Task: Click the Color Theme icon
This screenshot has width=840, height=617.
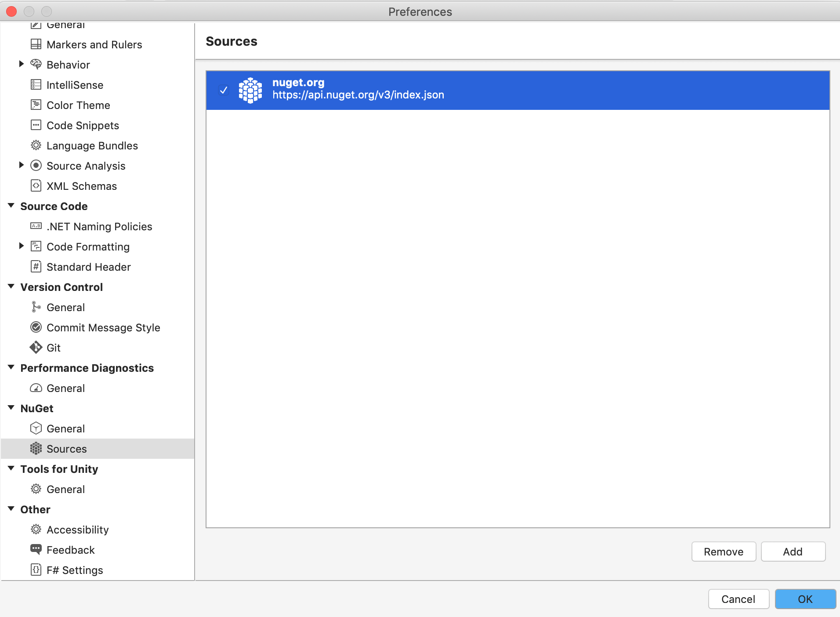Action: click(x=36, y=105)
